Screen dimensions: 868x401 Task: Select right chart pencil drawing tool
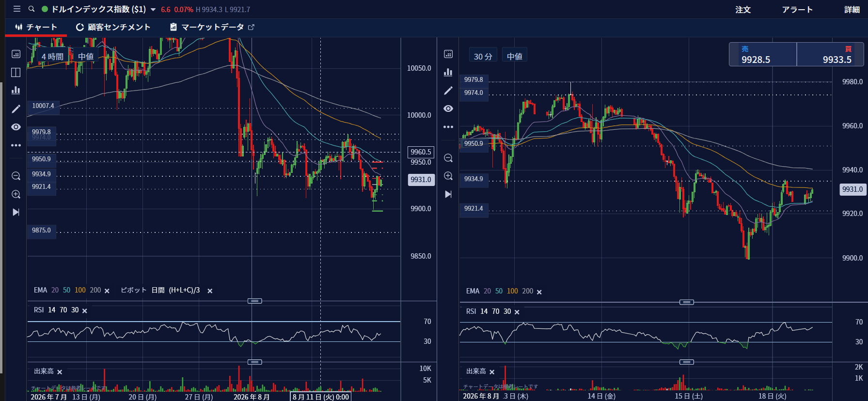pos(448,91)
